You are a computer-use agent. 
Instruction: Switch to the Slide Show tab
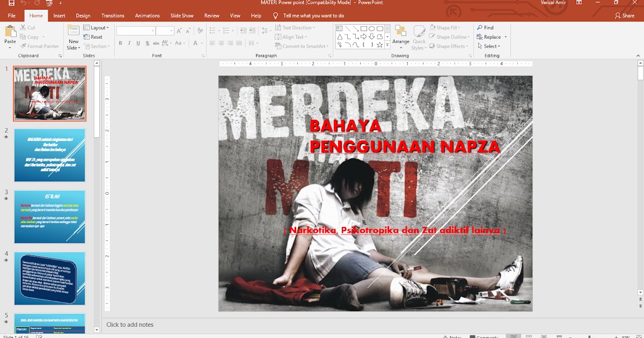[182, 16]
